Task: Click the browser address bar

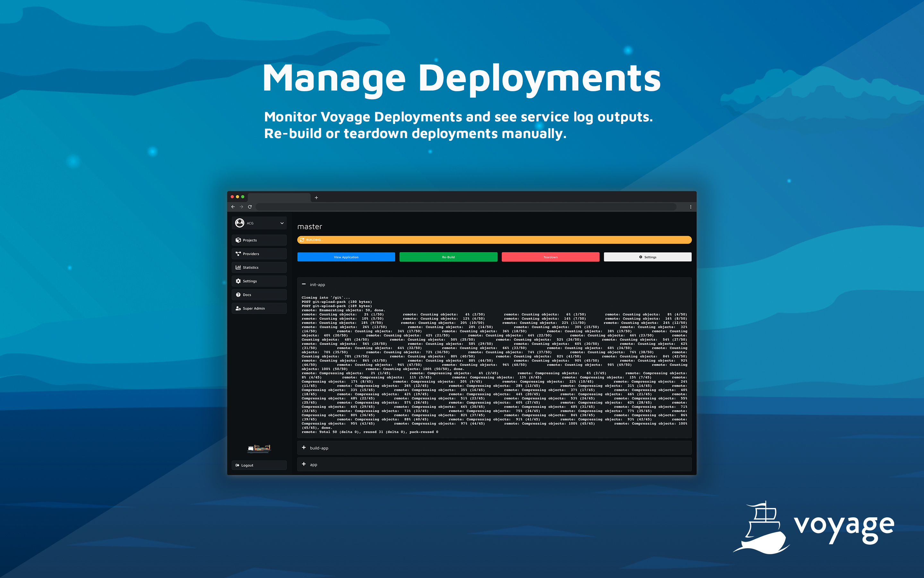Action: tap(466, 207)
